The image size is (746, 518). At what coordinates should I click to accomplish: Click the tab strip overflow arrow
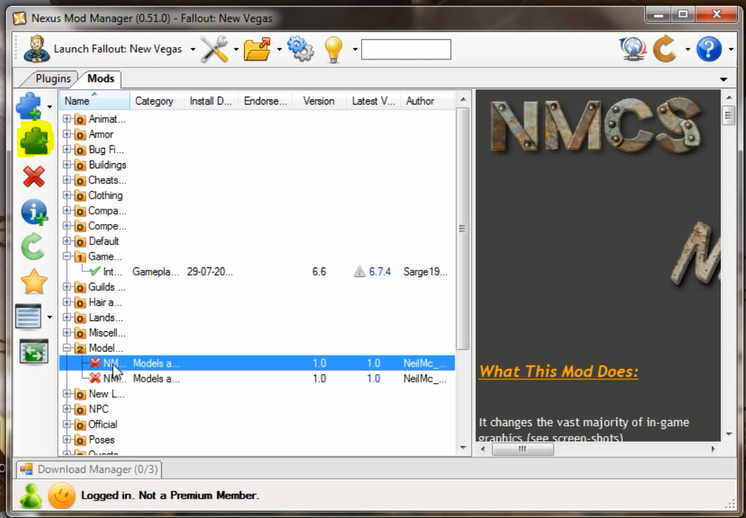(724, 79)
